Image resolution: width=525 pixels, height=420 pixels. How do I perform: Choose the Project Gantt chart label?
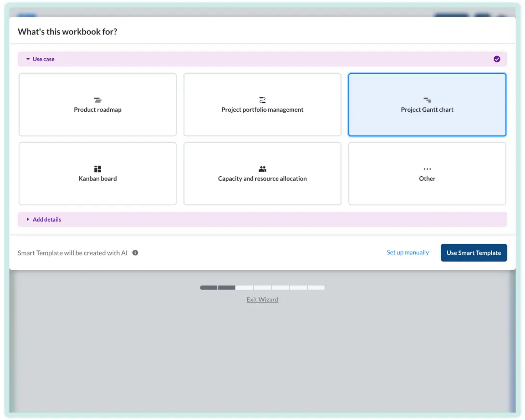click(427, 109)
